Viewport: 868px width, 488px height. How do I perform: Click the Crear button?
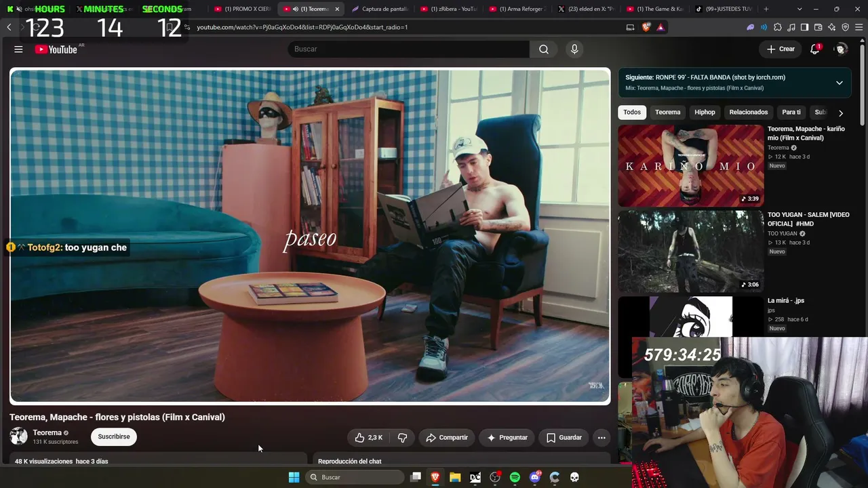pyautogui.click(x=781, y=49)
